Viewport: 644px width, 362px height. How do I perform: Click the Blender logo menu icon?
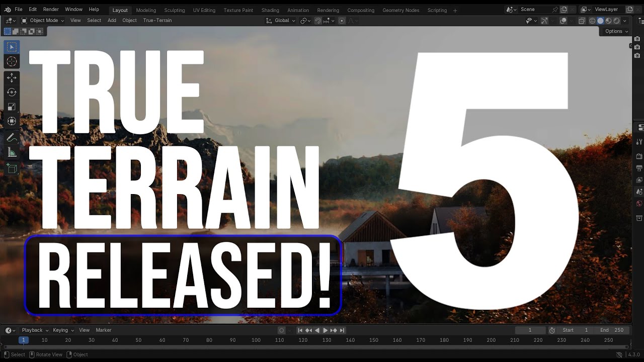pyautogui.click(x=8, y=10)
